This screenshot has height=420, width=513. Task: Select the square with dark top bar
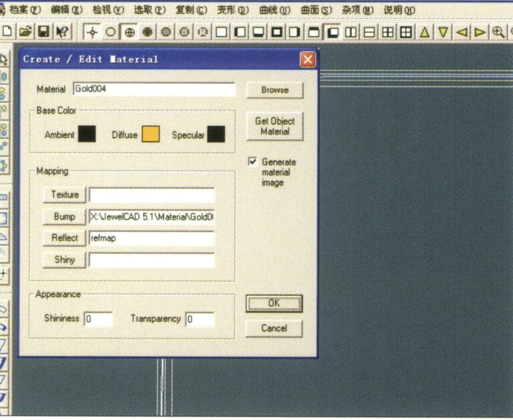pyautogui.click(x=314, y=32)
